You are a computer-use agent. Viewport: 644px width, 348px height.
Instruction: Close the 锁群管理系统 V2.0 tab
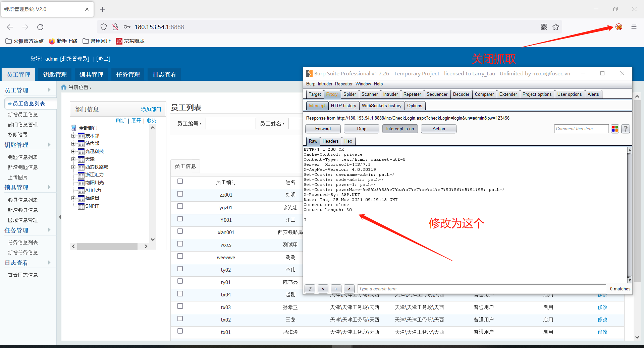(x=87, y=9)
